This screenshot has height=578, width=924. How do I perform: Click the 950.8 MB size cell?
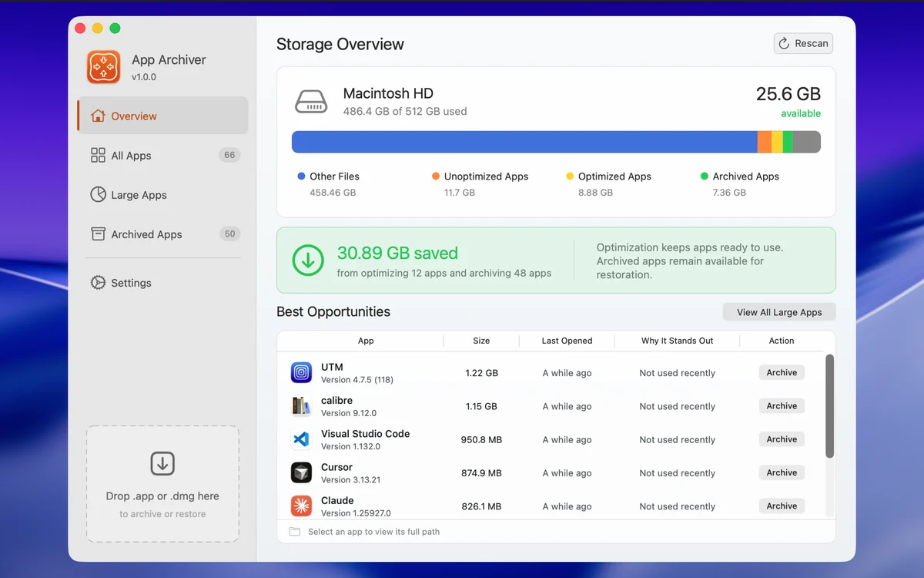coord(481,440)
